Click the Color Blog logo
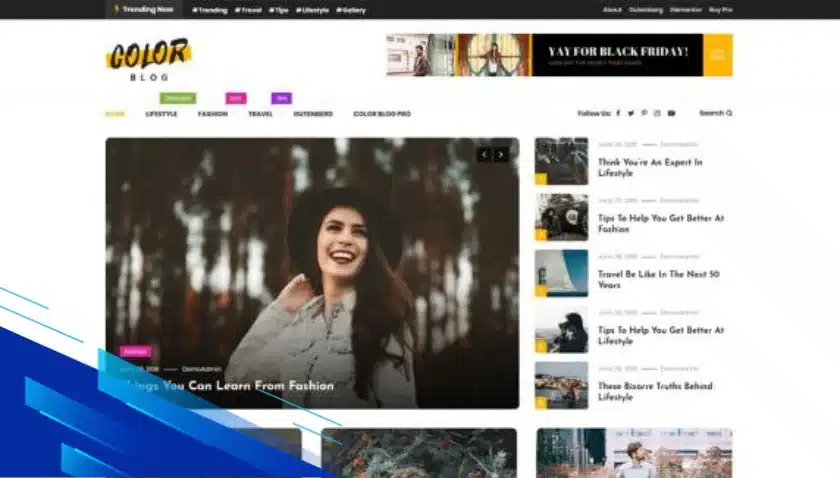The image size is (840, 478). coord(148,58)
